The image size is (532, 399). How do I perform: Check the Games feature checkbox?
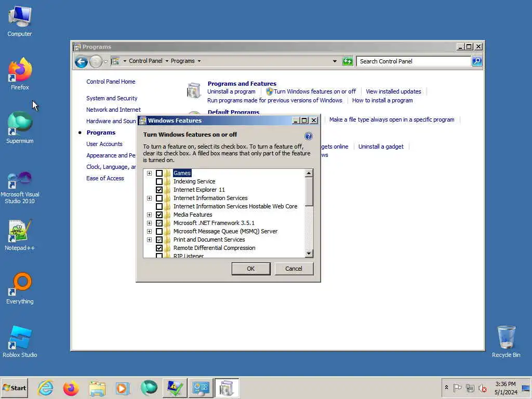click(x=159, y=173)
